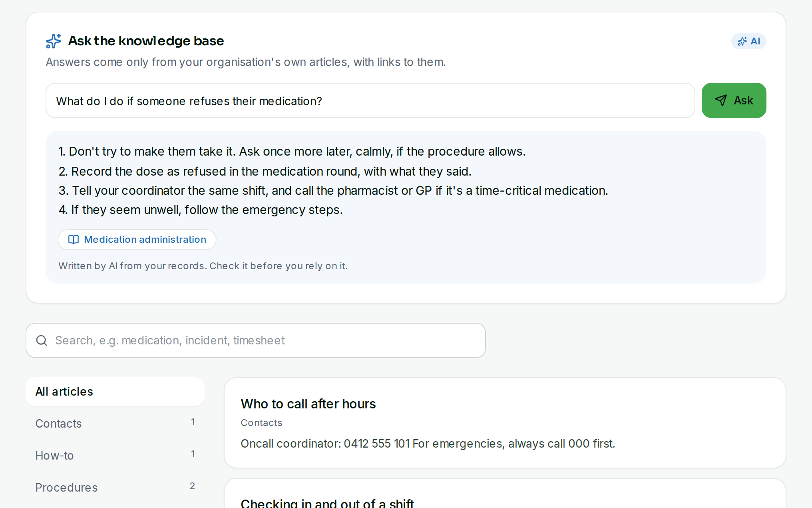Filter articles by How-to category

pyautogui.click(x=115, y=456)
